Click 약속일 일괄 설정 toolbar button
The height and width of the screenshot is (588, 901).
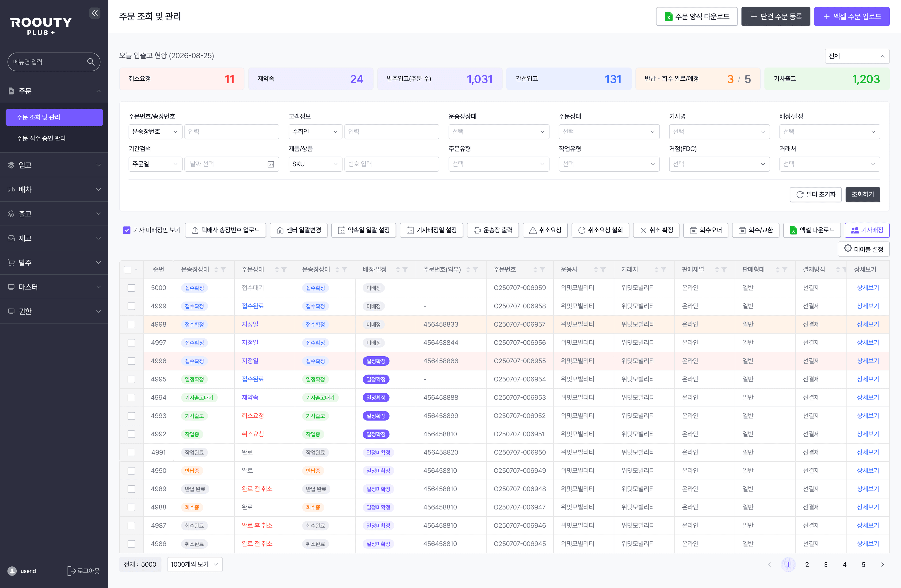363,230
